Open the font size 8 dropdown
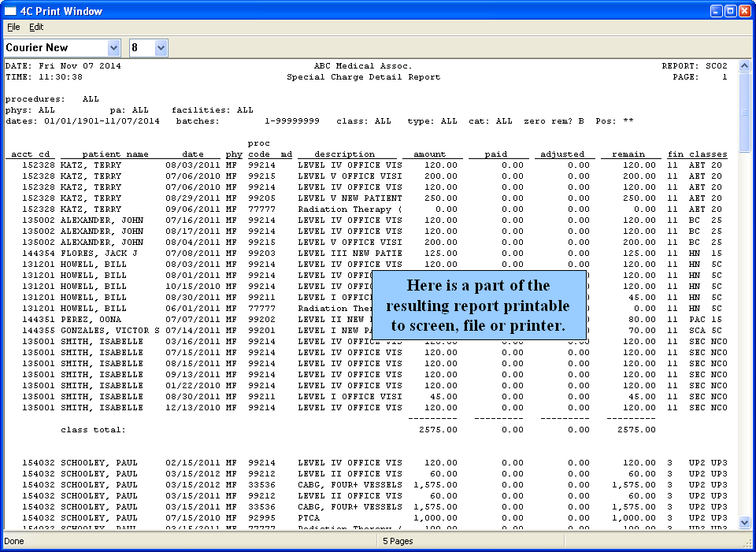The height and width of the screenshot is (552, 756). click(x=161, y=48)
